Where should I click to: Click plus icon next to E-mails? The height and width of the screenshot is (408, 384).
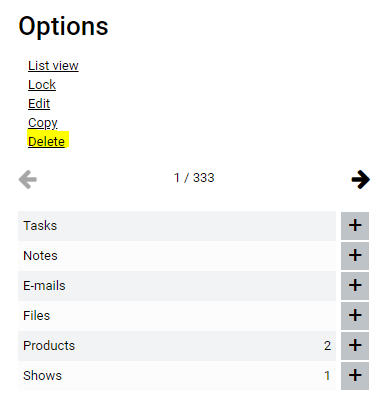[355, 286]
